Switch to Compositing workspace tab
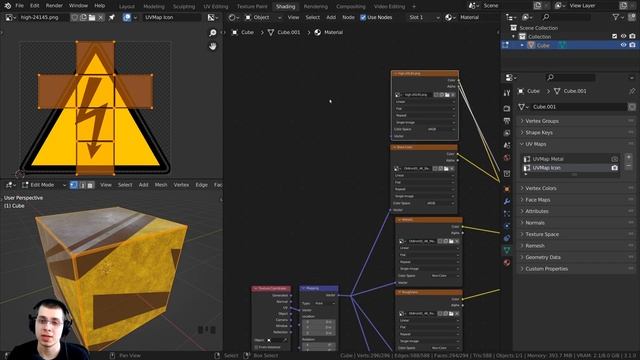This screenshot has height=360, width=640. 351,7
